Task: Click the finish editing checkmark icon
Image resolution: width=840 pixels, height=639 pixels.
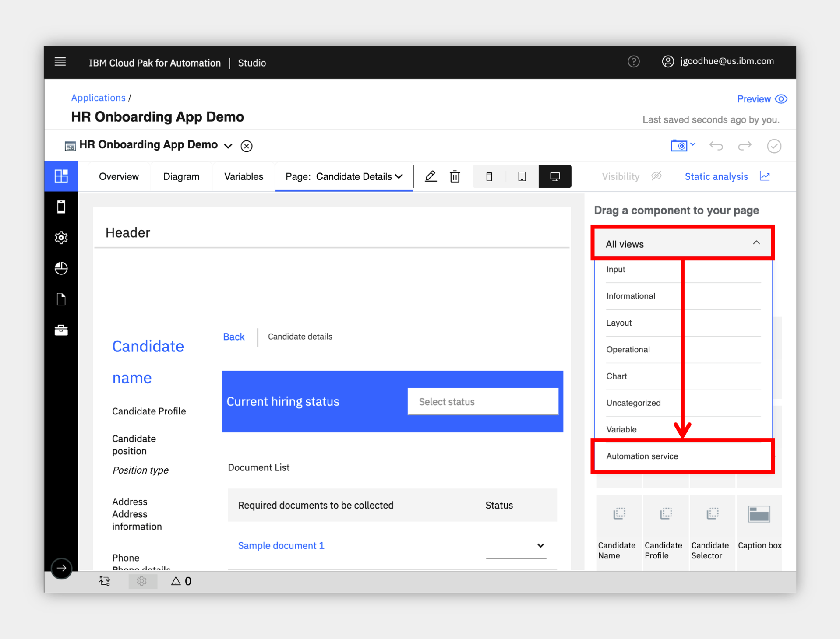Action: coord(774,146)
